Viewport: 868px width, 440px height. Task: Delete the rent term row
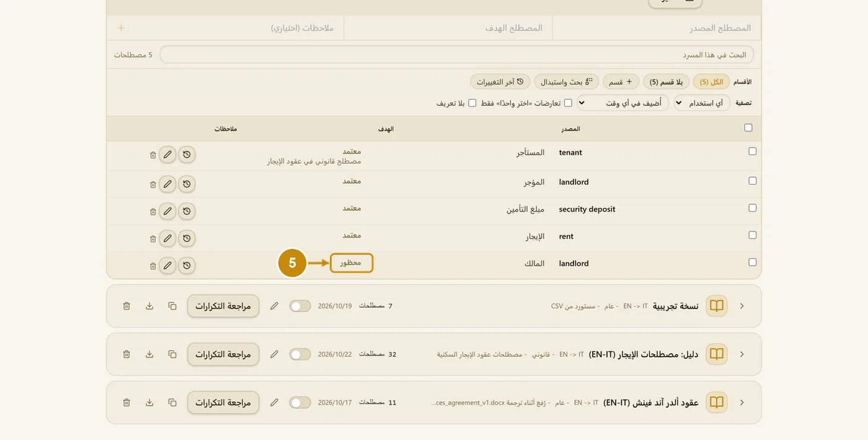click(153, 240)
